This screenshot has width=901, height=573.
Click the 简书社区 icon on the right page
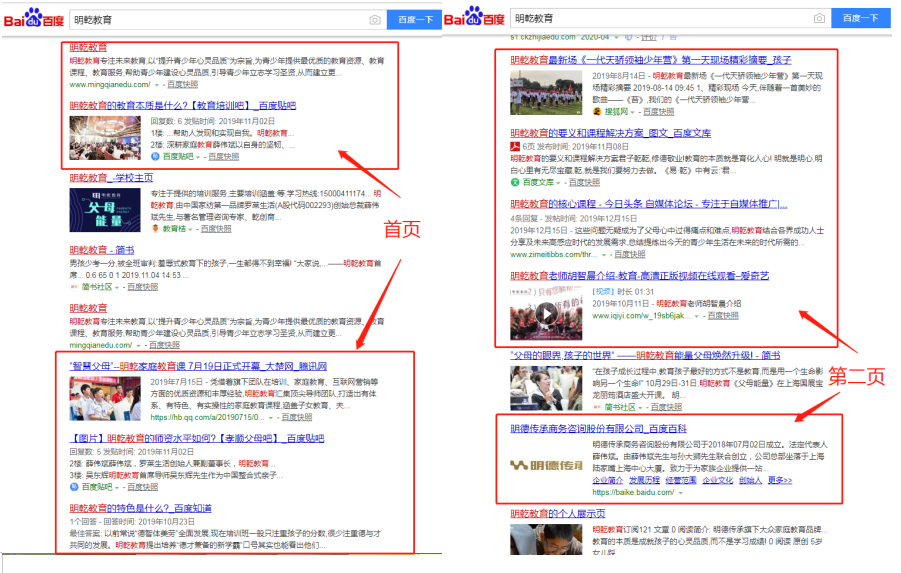[x=596, y=407]
